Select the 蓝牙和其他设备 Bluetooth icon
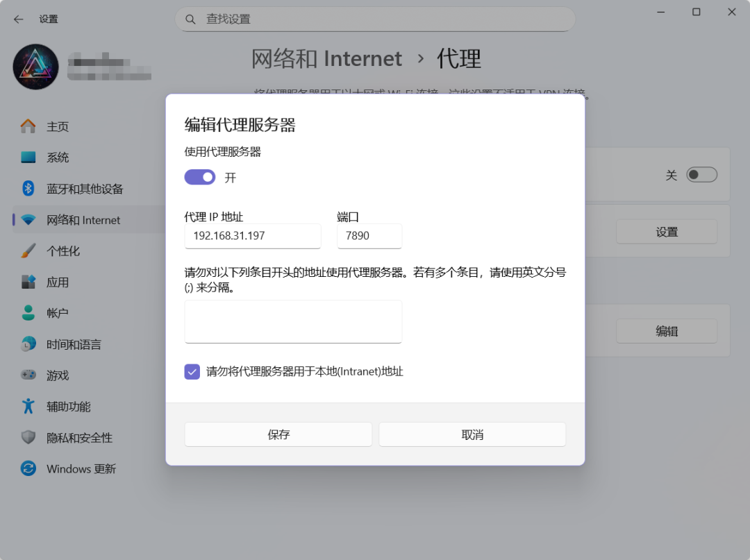This screenshot has width=750, height=560. pos(28,189)
